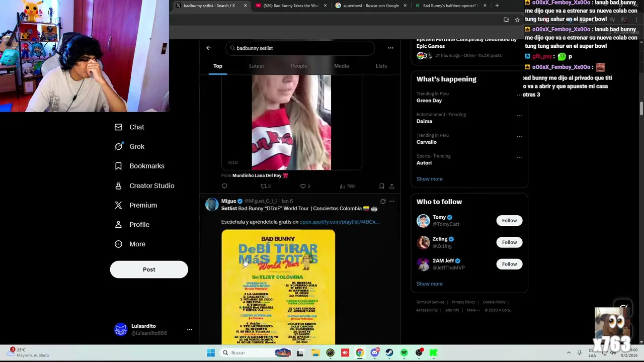Click the page vertical scrollbar
The image size is (644, 362).
[x=641, y=109]
